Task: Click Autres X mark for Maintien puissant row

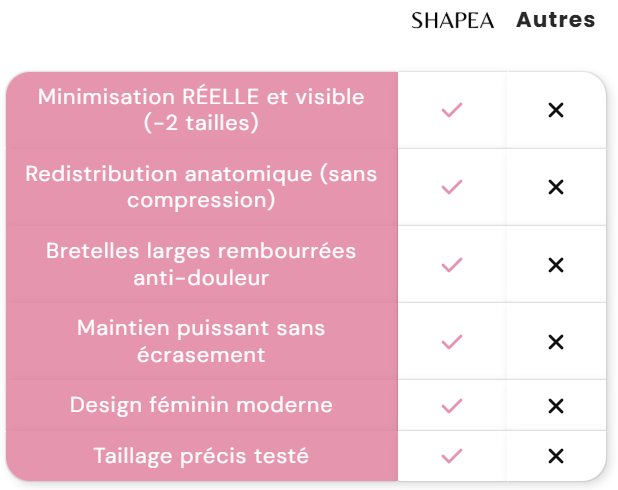Action: pos(556,342)
